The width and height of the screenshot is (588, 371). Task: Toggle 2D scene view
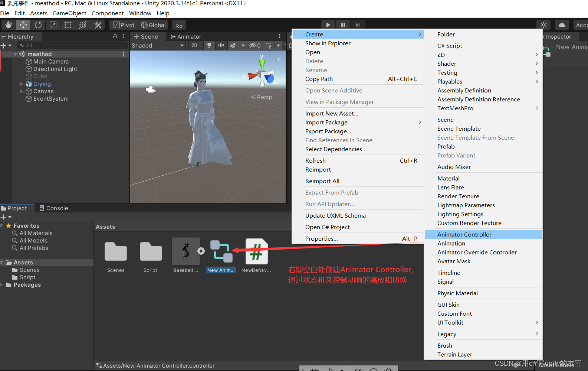194,45
